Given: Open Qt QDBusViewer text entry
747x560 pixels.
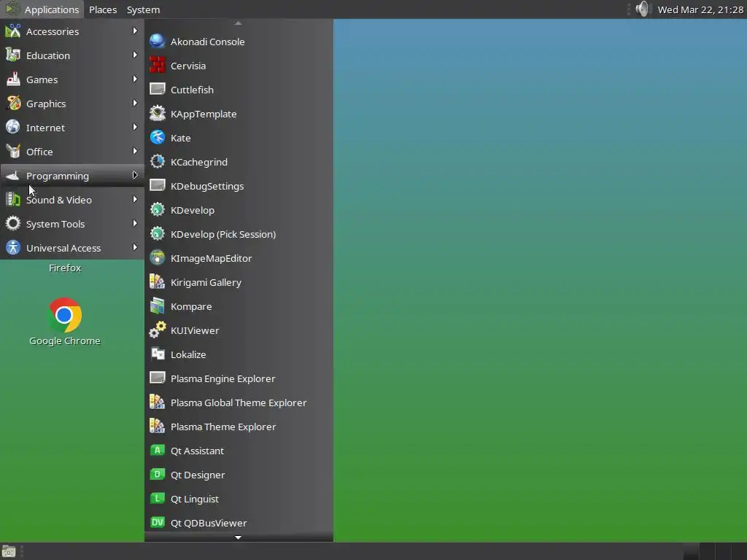Looking at the screenshot, I should coord(209,523).
